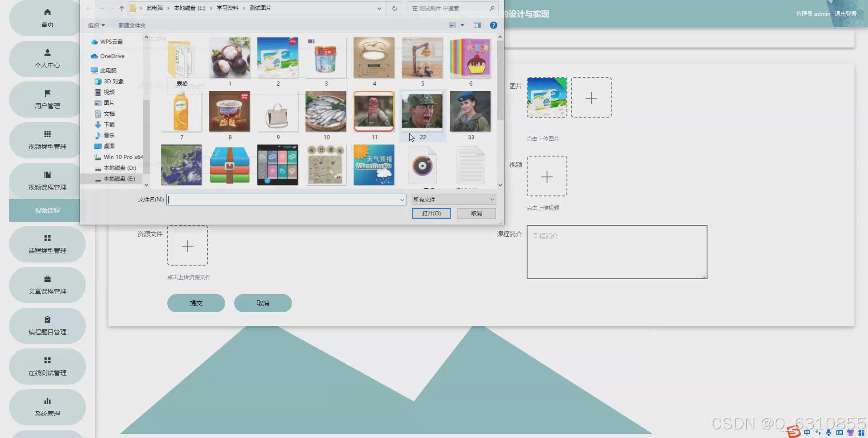
Task: Select 下载 folder in tree
Action: pyautogui.click(x=104, y=124)
